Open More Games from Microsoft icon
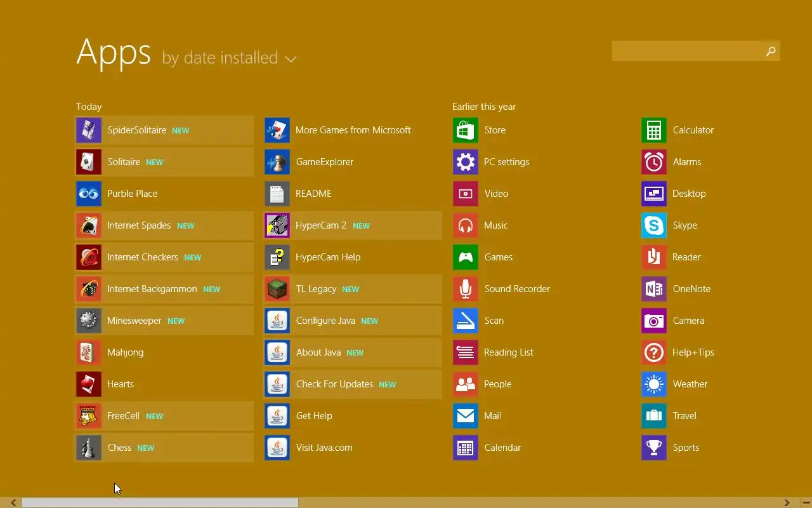 [x=277, y=130]
